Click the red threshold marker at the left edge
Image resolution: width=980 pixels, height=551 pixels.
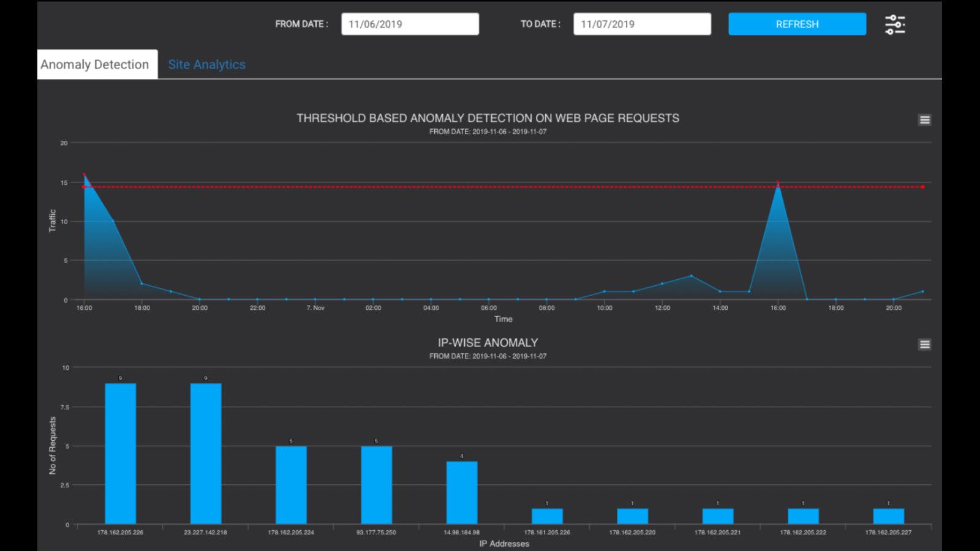pyautogui.click(x=84, y=186)
